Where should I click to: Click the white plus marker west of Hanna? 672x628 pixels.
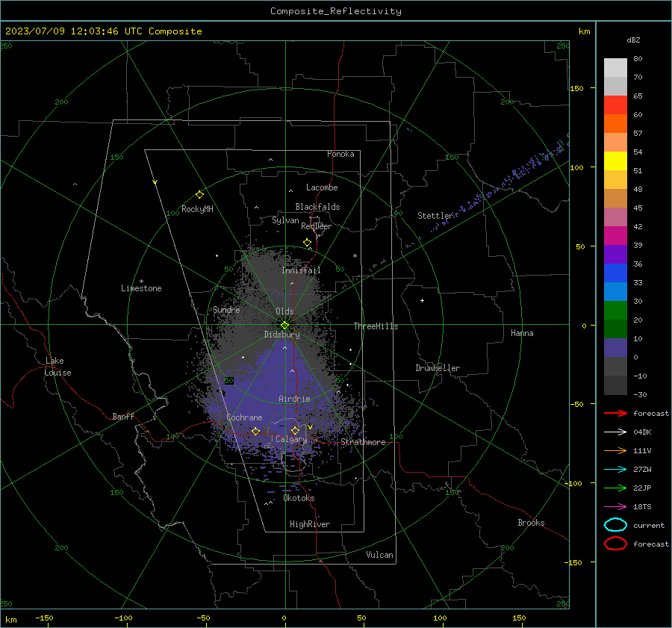(x=422, y=300)
